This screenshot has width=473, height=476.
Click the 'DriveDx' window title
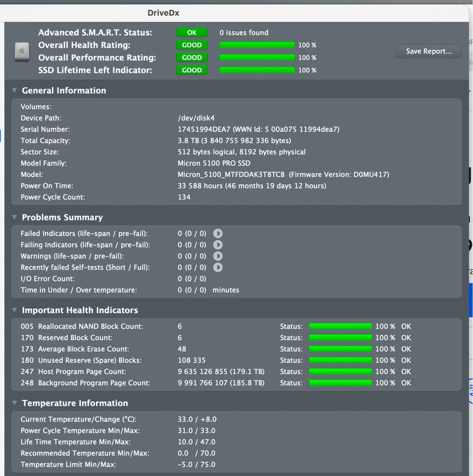coord(163,13)
